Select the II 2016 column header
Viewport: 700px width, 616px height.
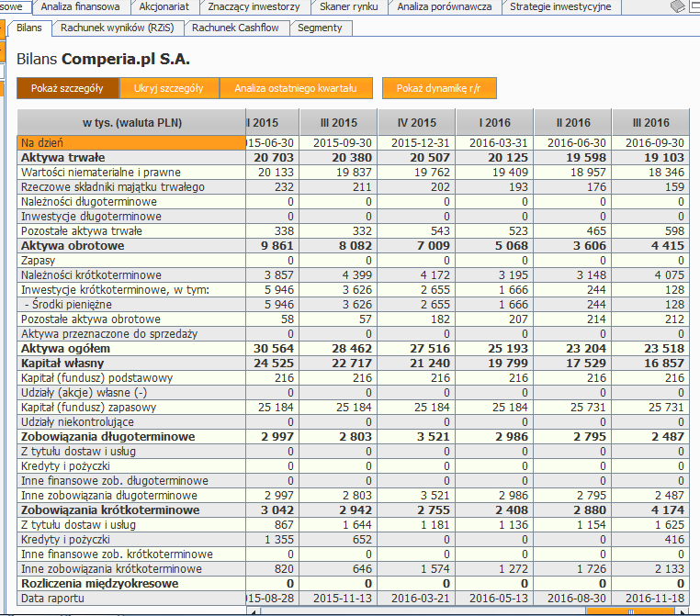click(x=572, y=123)
